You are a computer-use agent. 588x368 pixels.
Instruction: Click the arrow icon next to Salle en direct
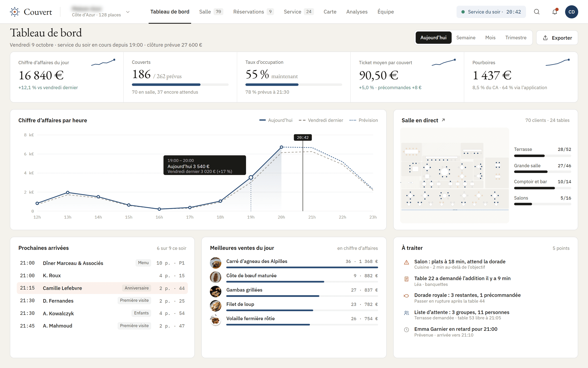[x=443, y=120]
